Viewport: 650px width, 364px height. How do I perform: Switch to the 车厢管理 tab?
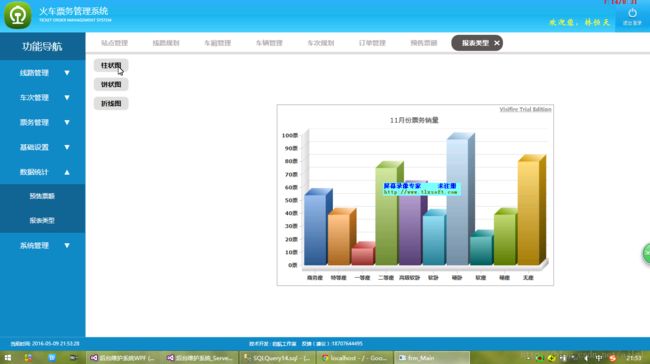coord(217,43)
